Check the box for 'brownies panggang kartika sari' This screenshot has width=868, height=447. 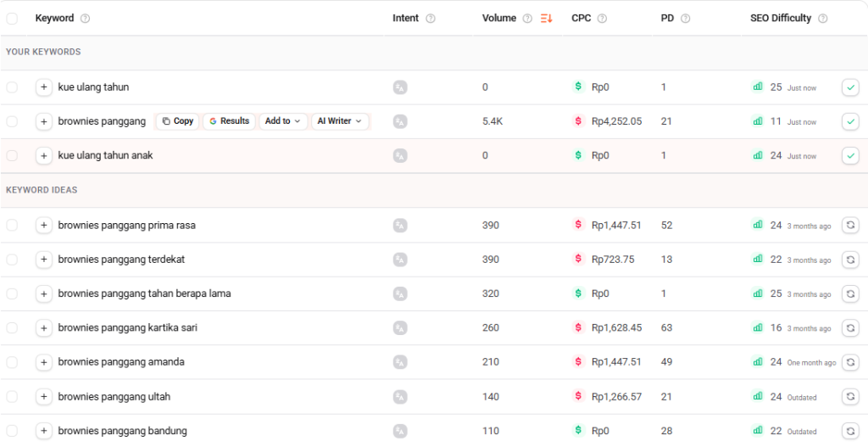tap(12, 328)
